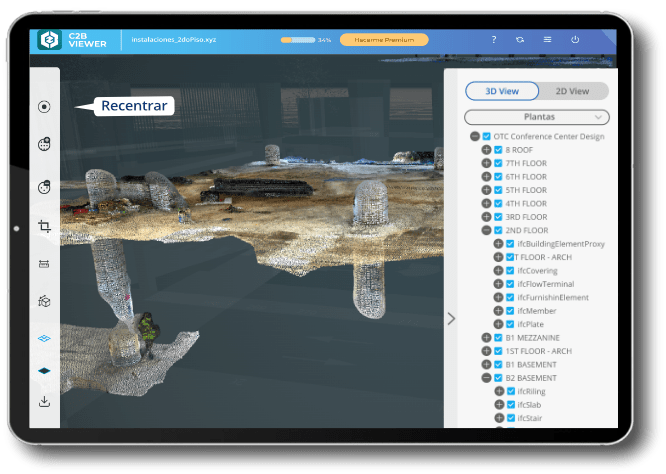Expand the 4TH FLOOR node
Viewport: 666px width, 474px height.
click(486, 203)
